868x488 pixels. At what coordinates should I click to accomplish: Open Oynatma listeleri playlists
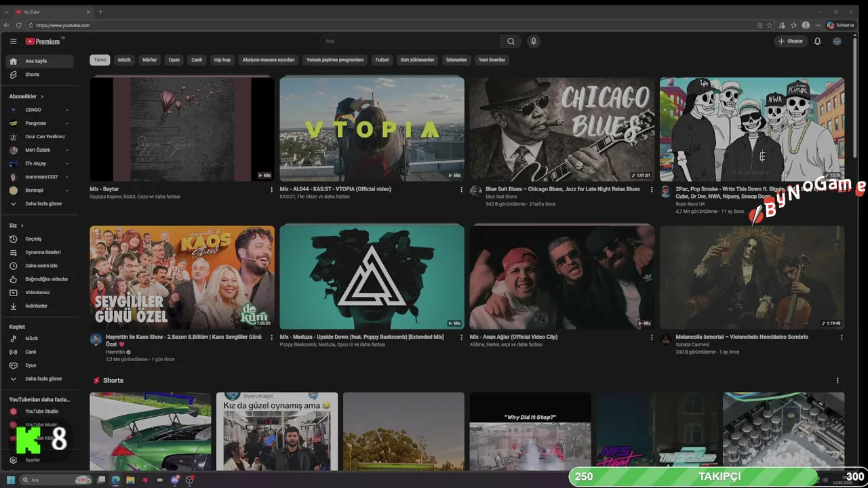tap(39, 252)
